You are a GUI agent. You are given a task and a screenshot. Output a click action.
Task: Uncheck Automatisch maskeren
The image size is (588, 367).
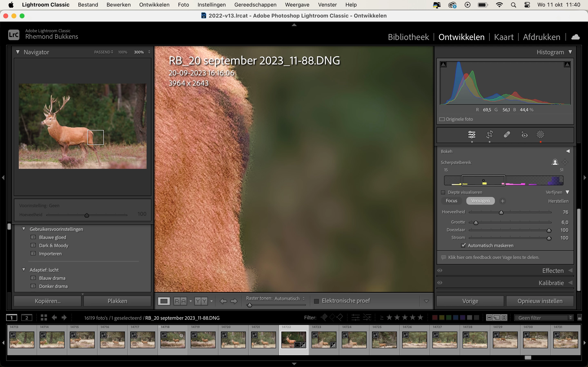coord(463,245)
